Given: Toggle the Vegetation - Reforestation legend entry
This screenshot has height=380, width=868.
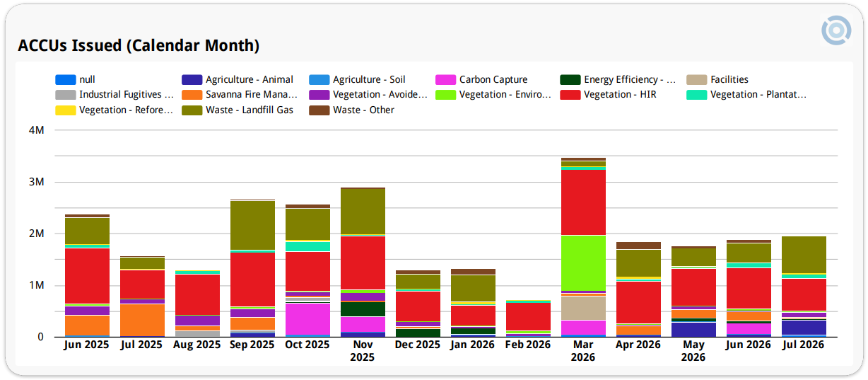Looking at the screenshot, I should tap(115, 110).
